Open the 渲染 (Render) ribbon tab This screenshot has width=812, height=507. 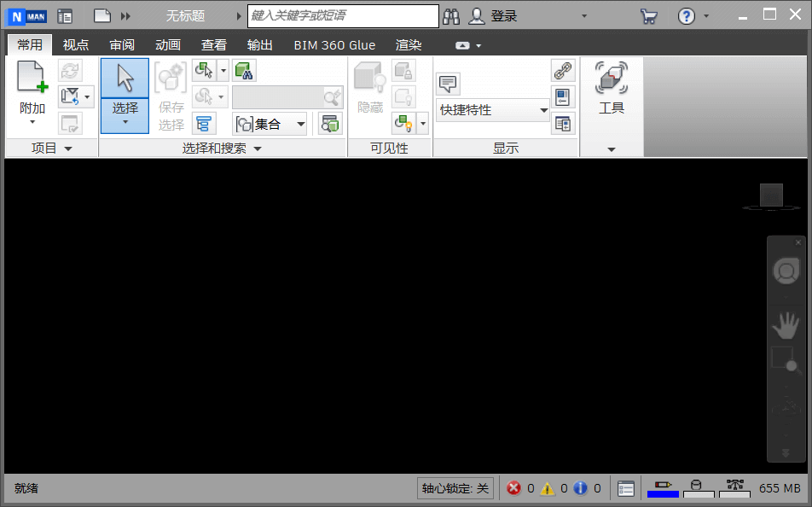point(409,45)
